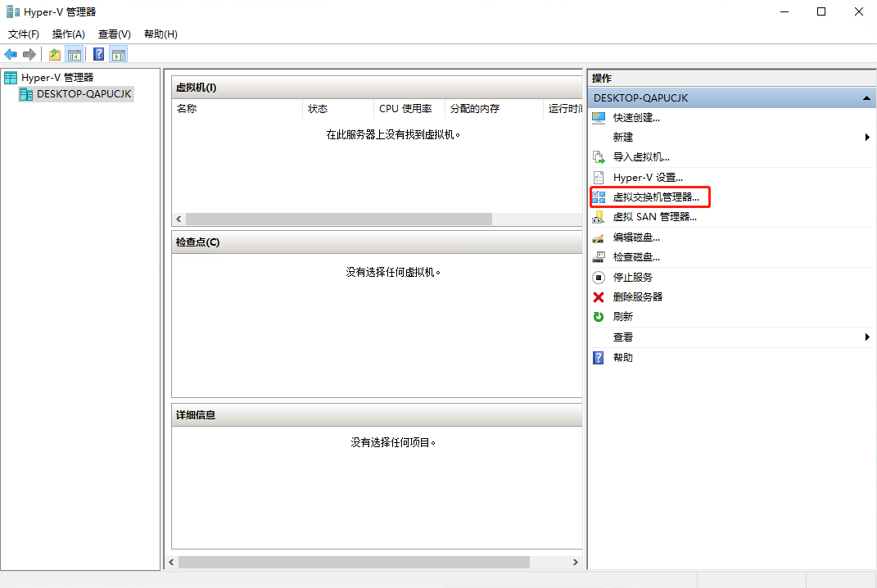This screenshot has width=877, height=588.
Task: Toggle the Show/Hide Console Tree icon
Action: point(74,54)
